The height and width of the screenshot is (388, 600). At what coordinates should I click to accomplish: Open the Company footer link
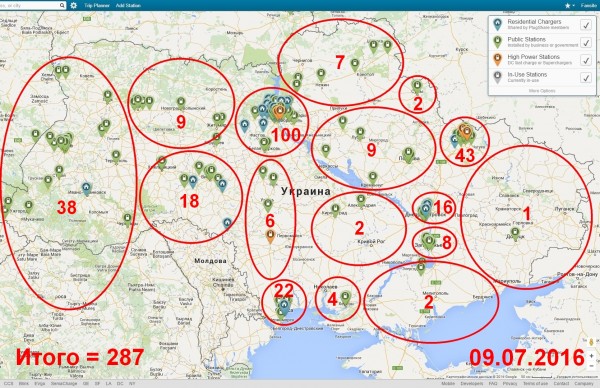tap(584, 383)
